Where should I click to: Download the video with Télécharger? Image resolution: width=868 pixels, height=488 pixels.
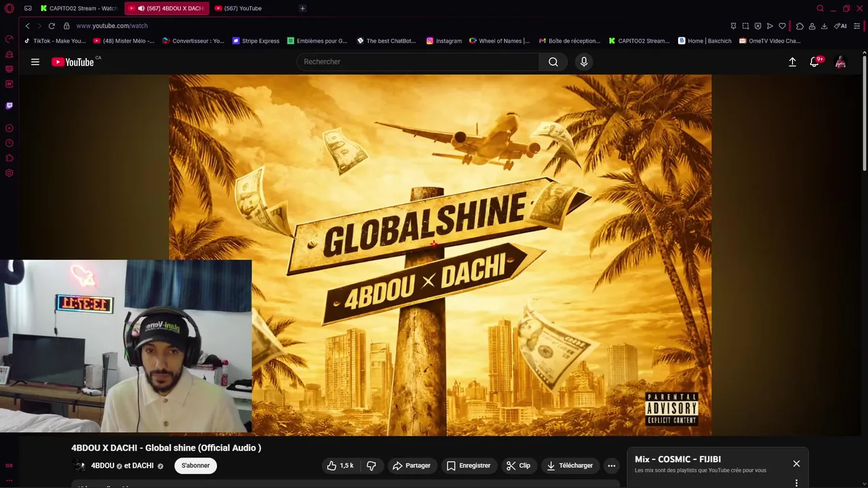[570, 466]
